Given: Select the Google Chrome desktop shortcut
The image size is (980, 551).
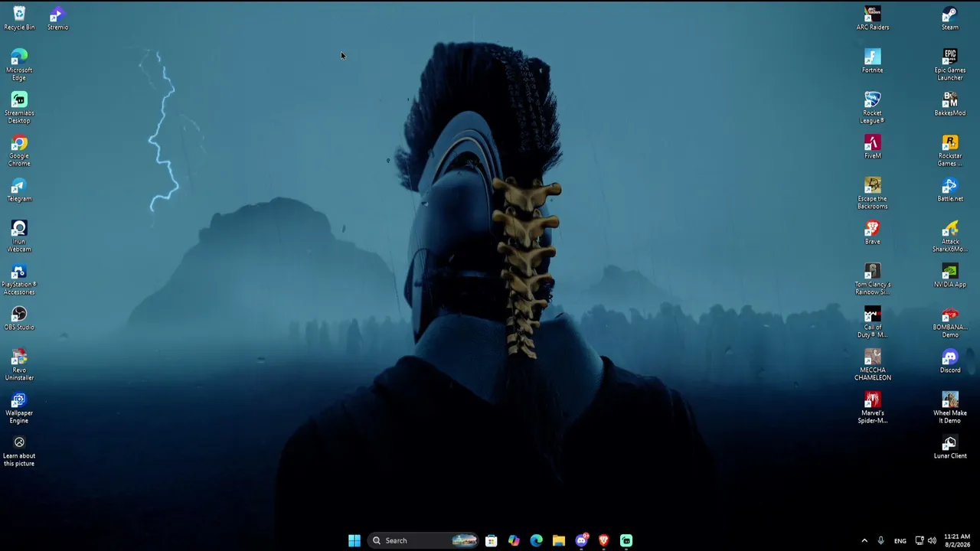Looking at the screenshot, I should (x=19, y=151).
